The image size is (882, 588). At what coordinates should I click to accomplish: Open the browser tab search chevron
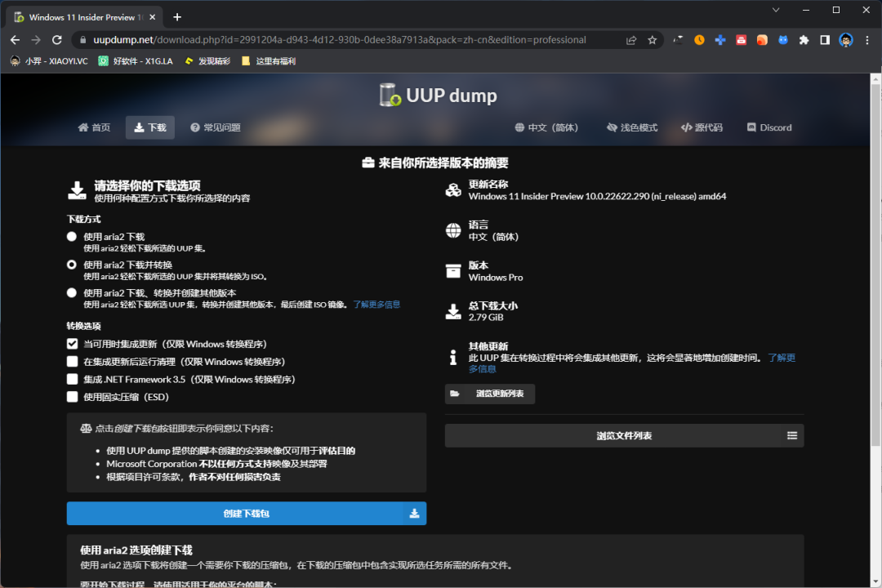(x=774, y=10)
